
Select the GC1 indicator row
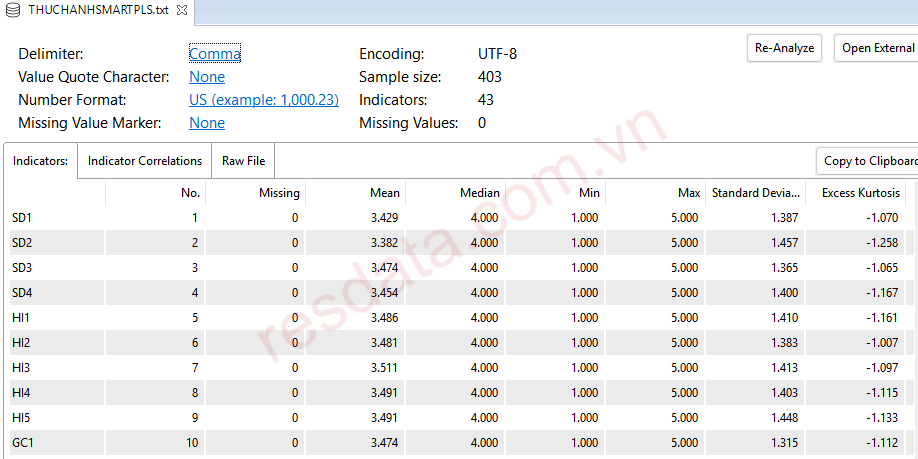(x=22, y=442)
